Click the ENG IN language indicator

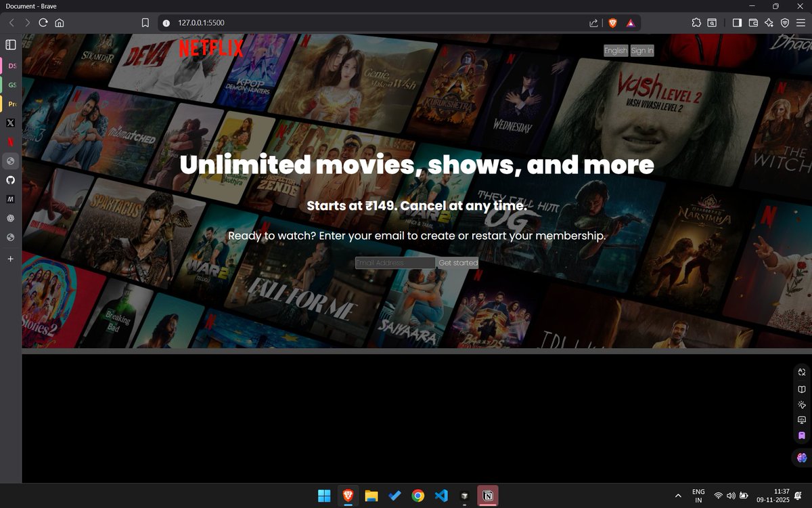coord(698,496)
